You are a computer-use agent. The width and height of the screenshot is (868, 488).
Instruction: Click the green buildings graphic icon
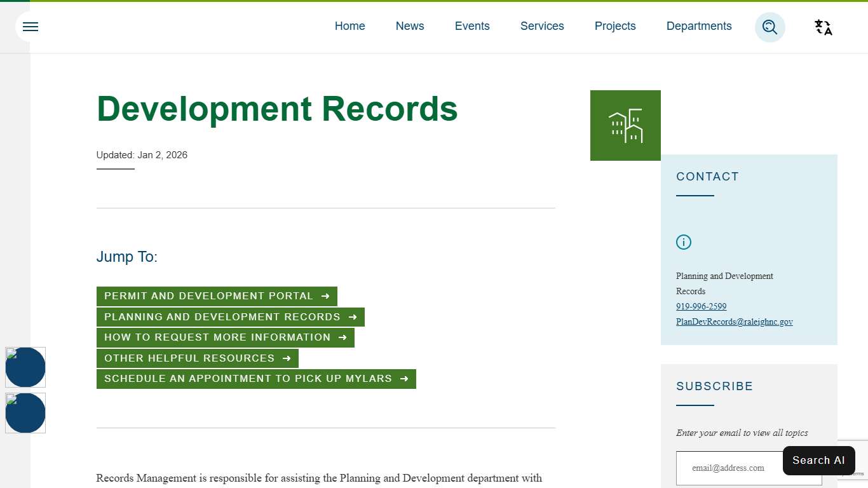[x=625, y=125]
